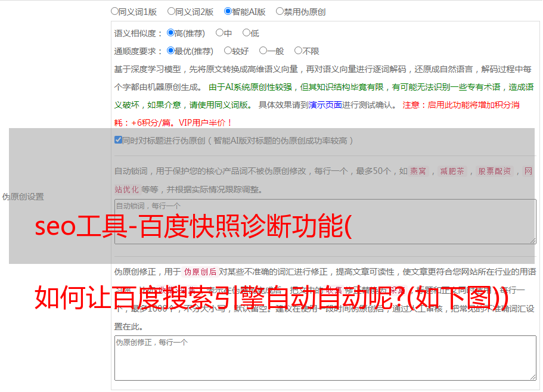Set 通顺度要求 to 较好
The width and height of the screenshot is (543, 392).
click(x=228, y=51)
